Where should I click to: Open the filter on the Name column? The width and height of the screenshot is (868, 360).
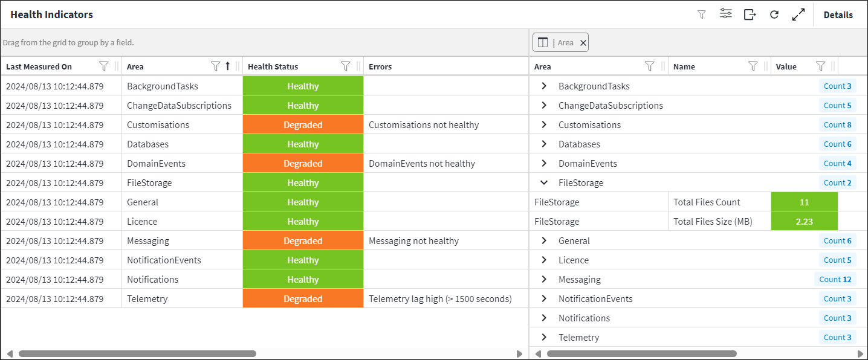point(753,66)
